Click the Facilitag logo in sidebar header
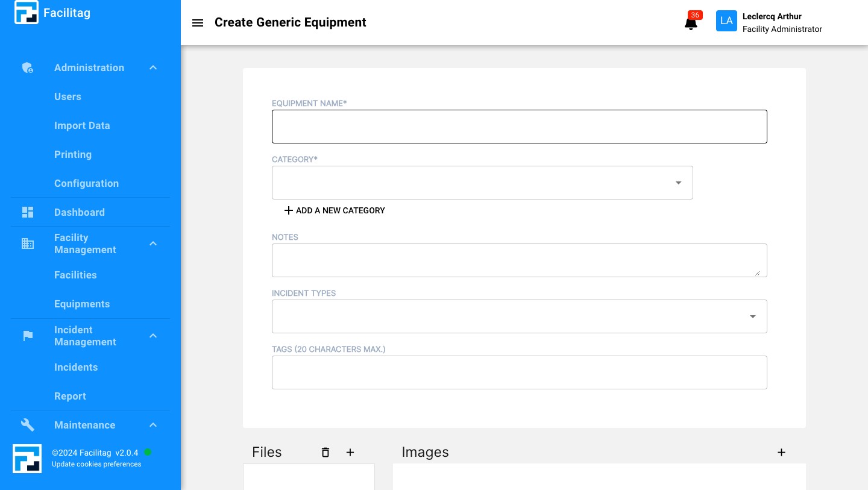Screen dimensions: 868x490 click(27, 13)
